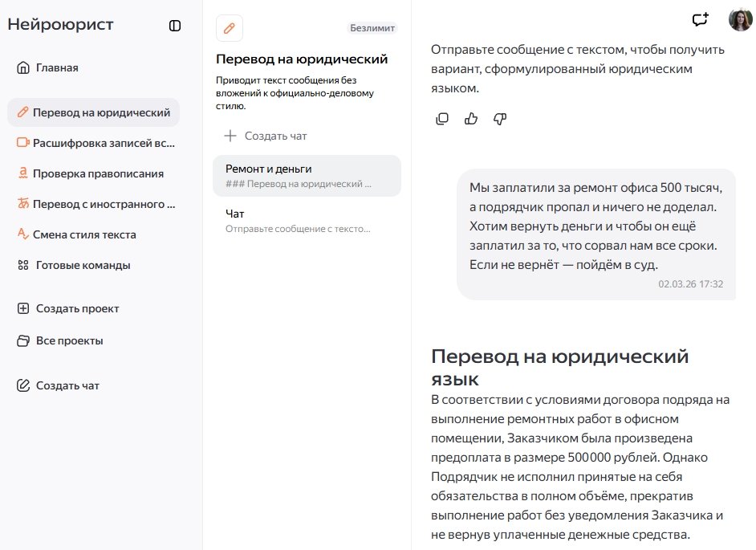Open the user profile avatar

click(740, 20)
